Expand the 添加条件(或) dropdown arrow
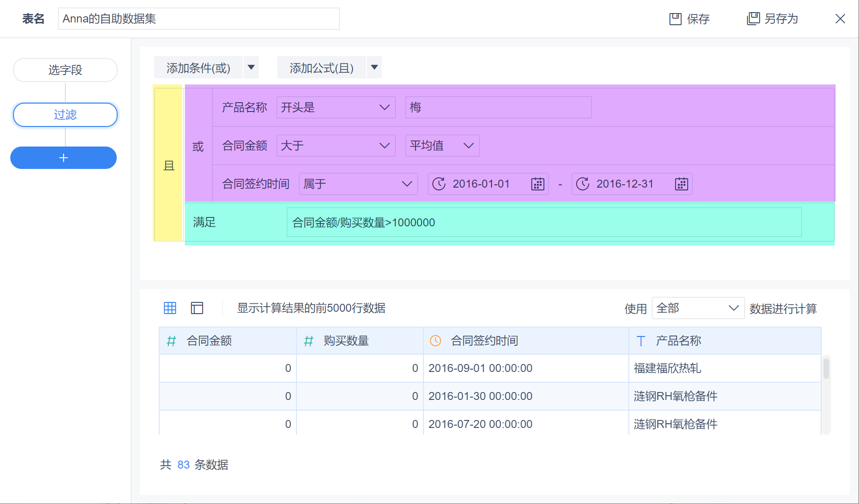 [251, 67]
